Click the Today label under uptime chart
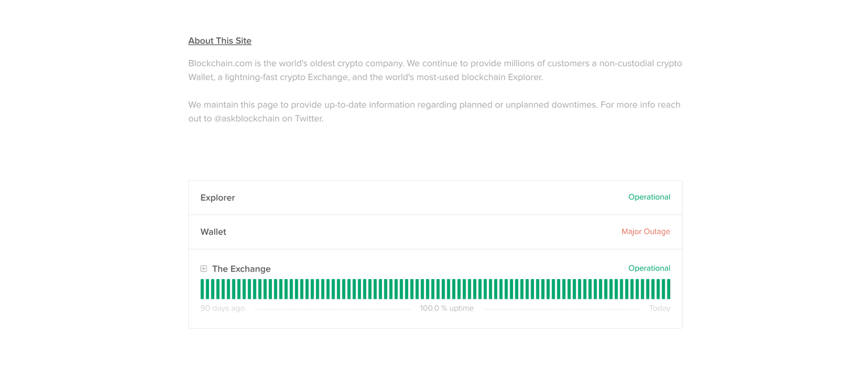 [x=659, y=308]
